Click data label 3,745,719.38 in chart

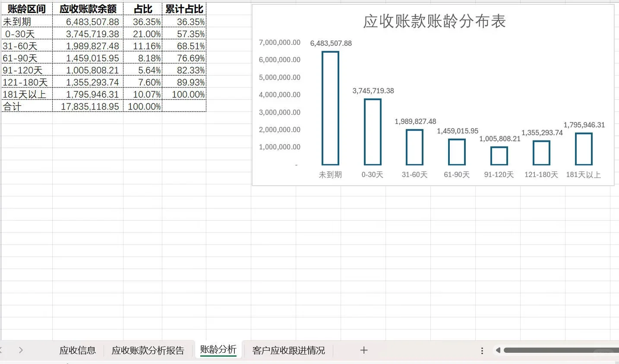[373, 91]
